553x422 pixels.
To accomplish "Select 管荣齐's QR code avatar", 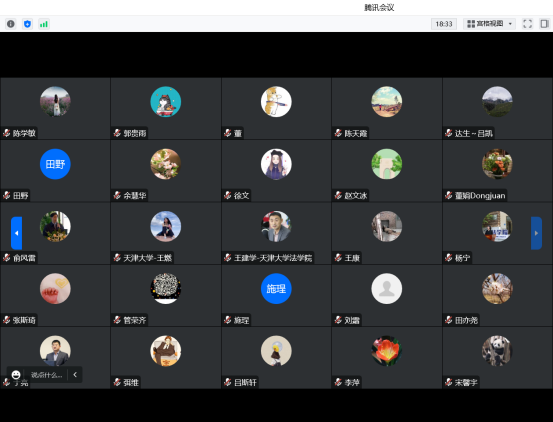I will [165, 288].
